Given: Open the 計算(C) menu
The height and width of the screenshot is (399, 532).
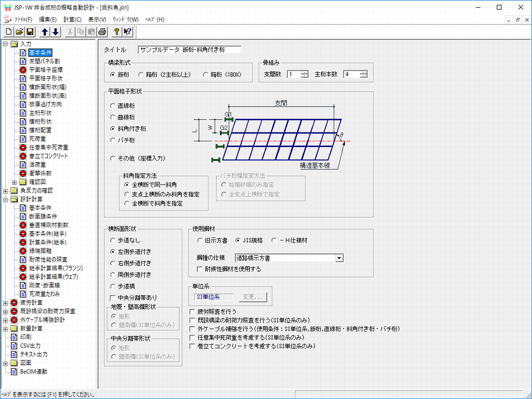Looking at the screenshot, I should coord(72,19).
